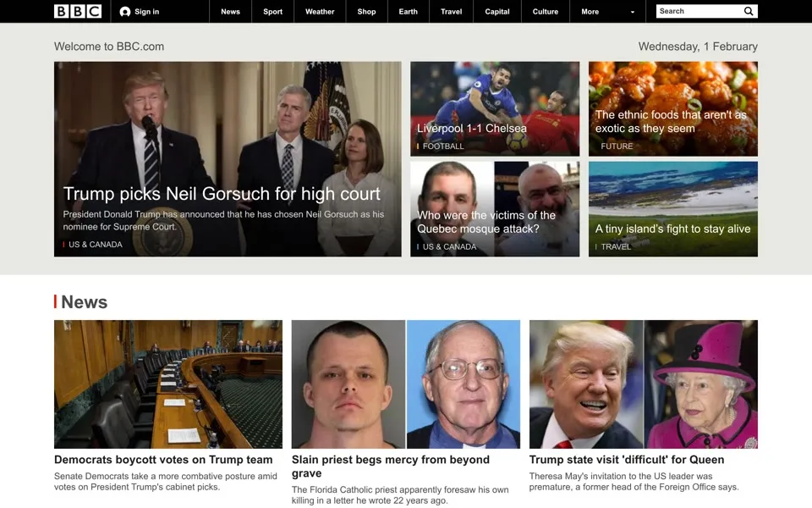Click US & CANADA tag under Gorsuch story

pyautogui.click(x=96, y=244)
